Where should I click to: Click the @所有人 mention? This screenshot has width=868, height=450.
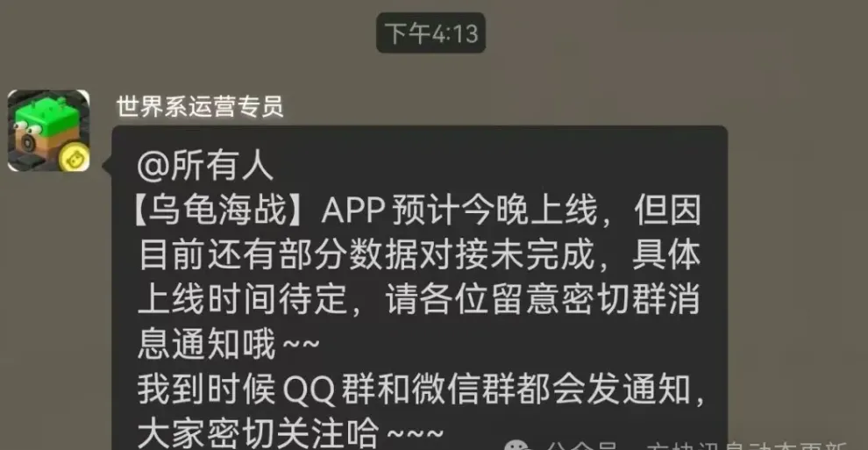point(205,165)
